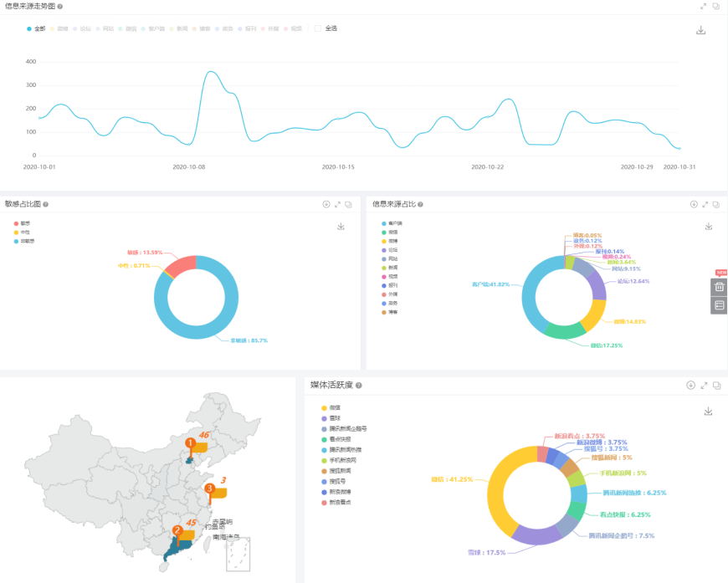Open fullscreen view of 信息来源占比 panel

[705, 204]
